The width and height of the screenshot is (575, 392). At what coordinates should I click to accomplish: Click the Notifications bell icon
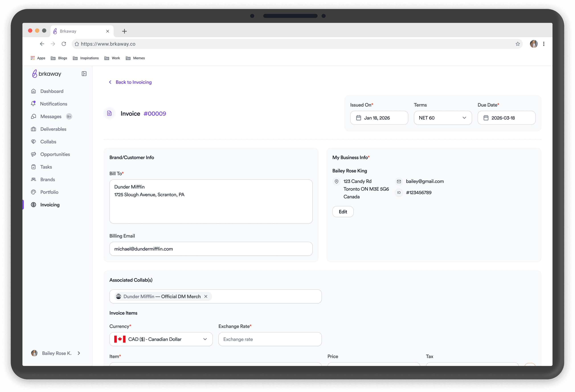point(33,104)
